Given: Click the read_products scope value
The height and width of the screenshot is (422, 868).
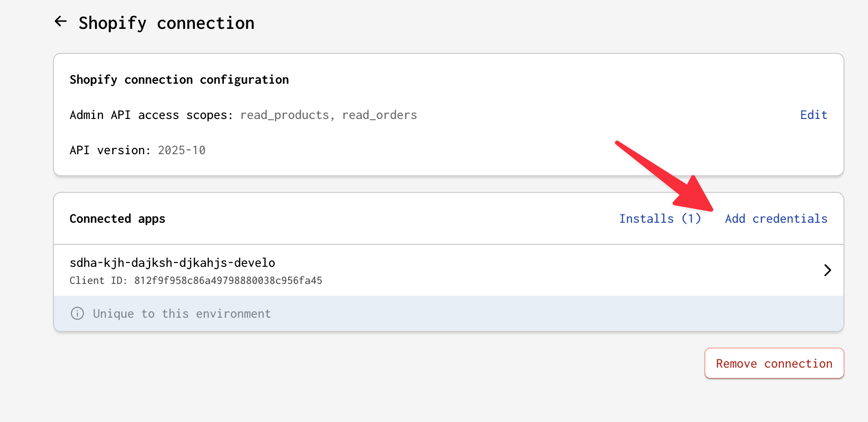Looking at the screenshot, I should [285, 115].
